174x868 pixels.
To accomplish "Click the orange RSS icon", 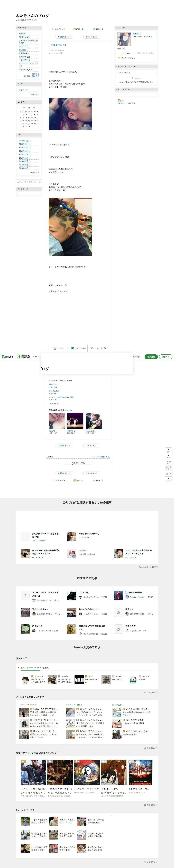I will click(119, 100).
